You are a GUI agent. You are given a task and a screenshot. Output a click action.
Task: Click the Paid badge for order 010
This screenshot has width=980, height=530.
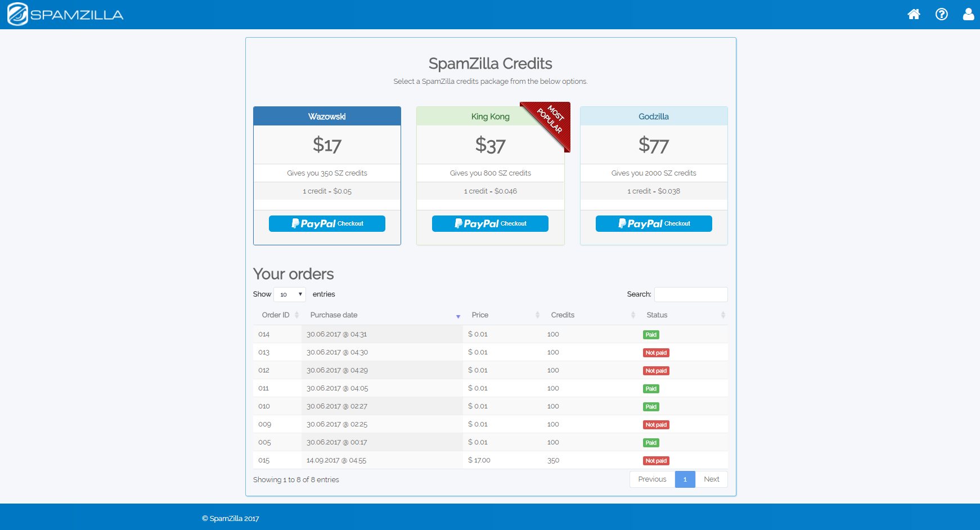click(x=651, y=407)
